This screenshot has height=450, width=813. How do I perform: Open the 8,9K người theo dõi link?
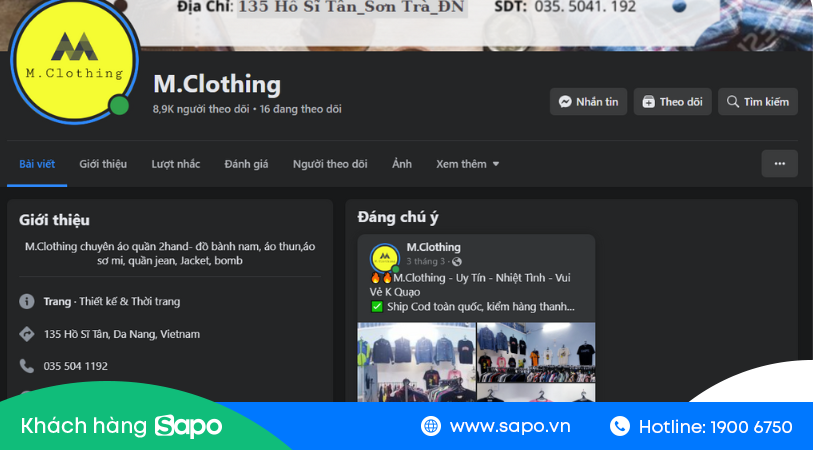coord(201,109)
